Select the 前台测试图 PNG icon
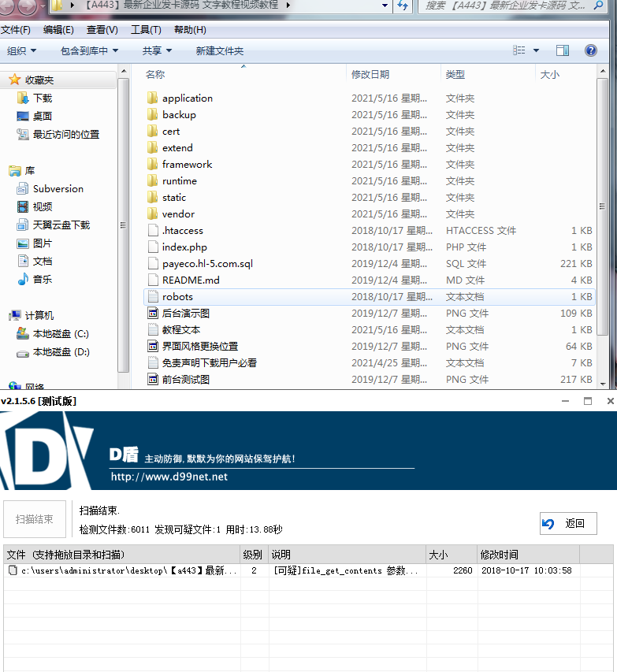617x672 pixels. pos(153,379)
